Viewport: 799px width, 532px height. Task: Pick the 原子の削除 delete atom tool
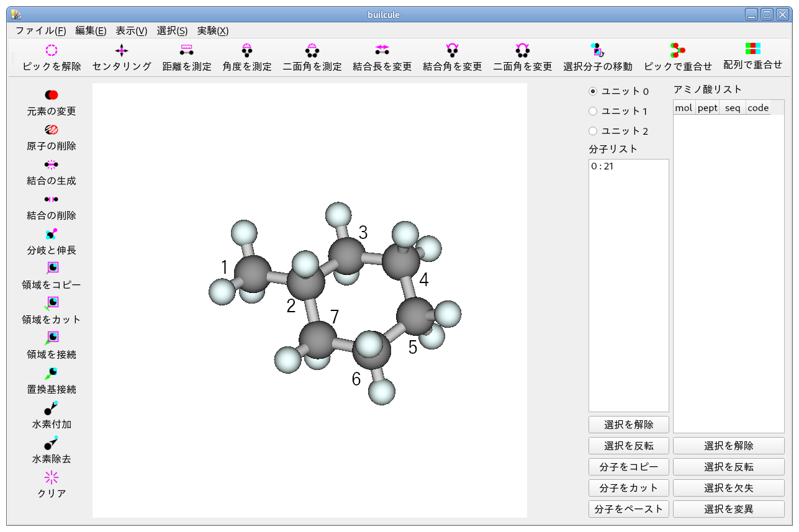[52, 130]
